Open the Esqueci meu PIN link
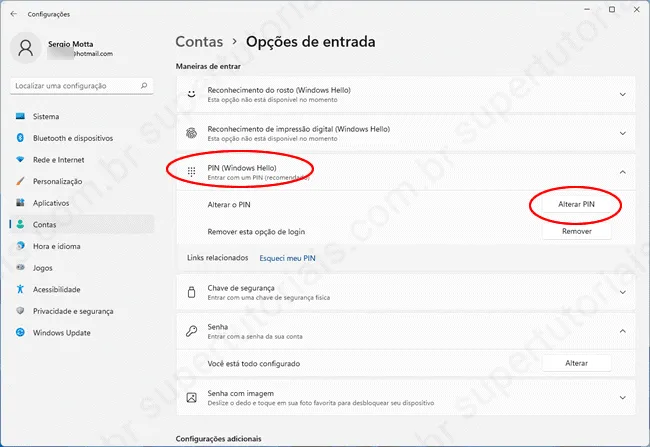The image size is (650, 447). 287,258
